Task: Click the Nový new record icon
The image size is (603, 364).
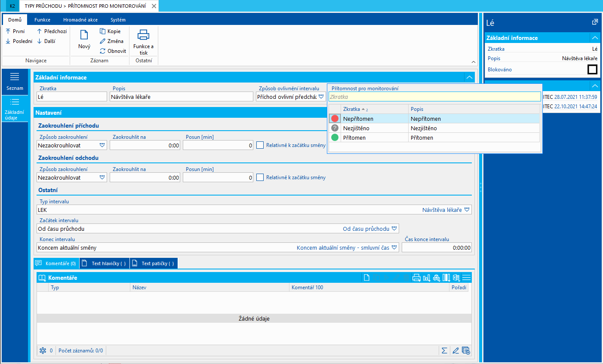Action: [x=84, y=35]
